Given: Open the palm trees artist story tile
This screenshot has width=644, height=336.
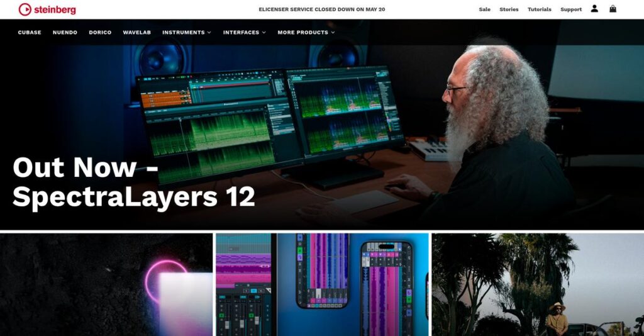Looking at the screenshot, I should [x=538, y=284].
